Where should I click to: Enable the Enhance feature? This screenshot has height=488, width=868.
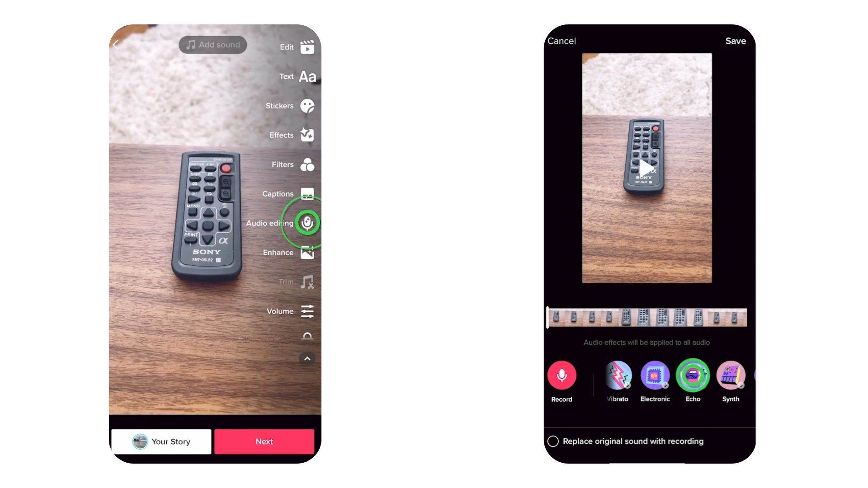[x=307, y=252]
